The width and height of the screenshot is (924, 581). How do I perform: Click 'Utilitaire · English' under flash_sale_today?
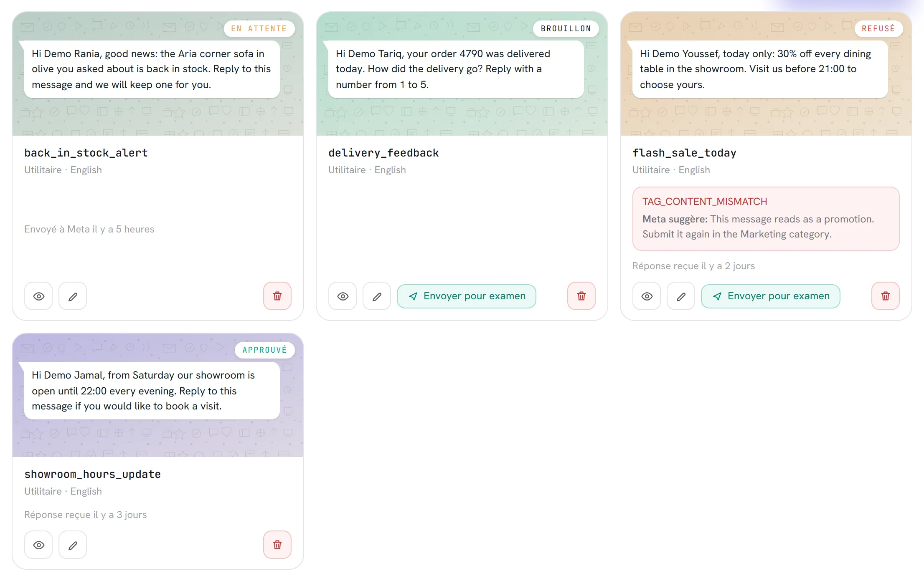671,170
